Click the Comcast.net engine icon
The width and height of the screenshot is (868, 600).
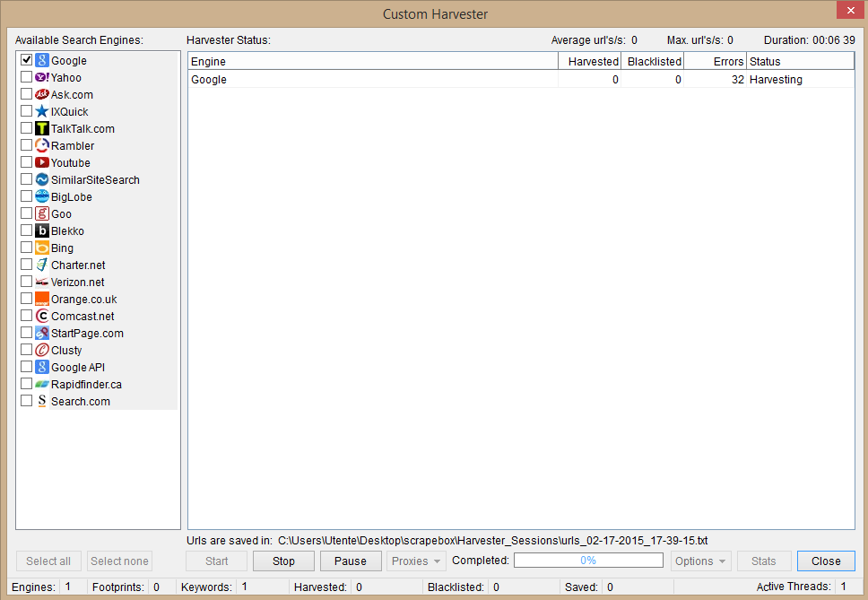[42, 316]
